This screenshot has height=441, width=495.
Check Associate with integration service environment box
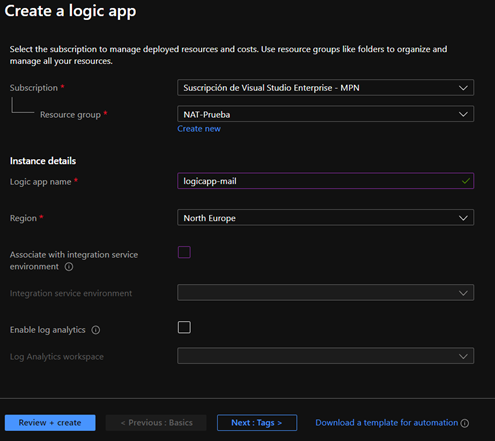[184, 252]
